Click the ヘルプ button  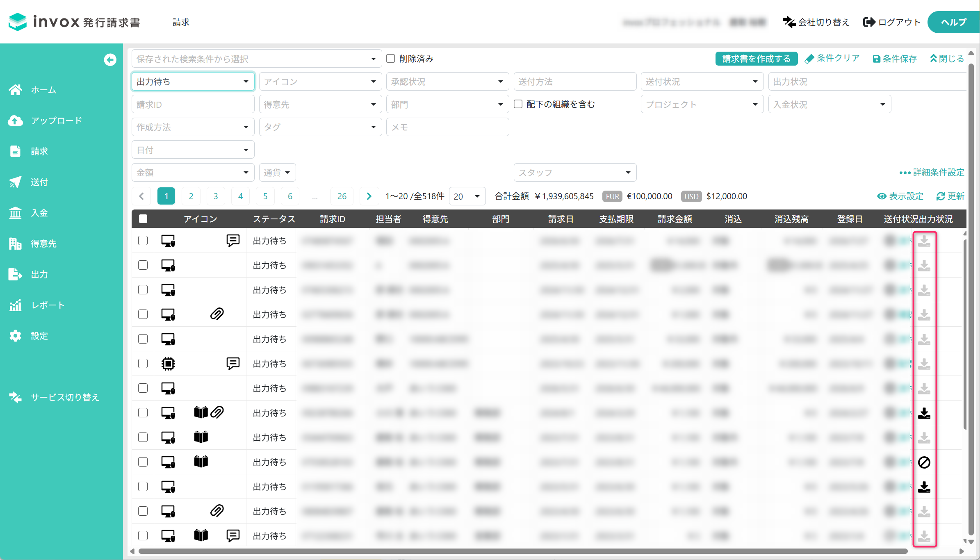pos(953,22)
